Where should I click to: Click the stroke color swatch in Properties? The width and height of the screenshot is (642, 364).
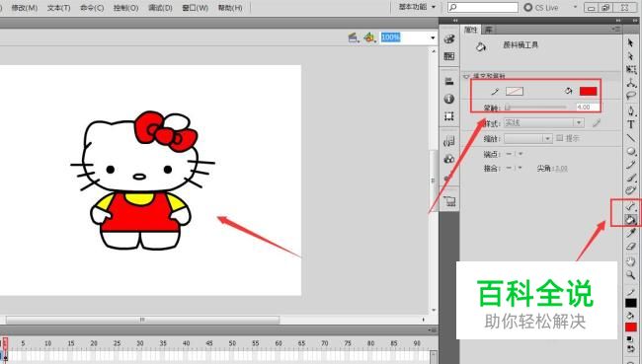click(x=515, y=91)
